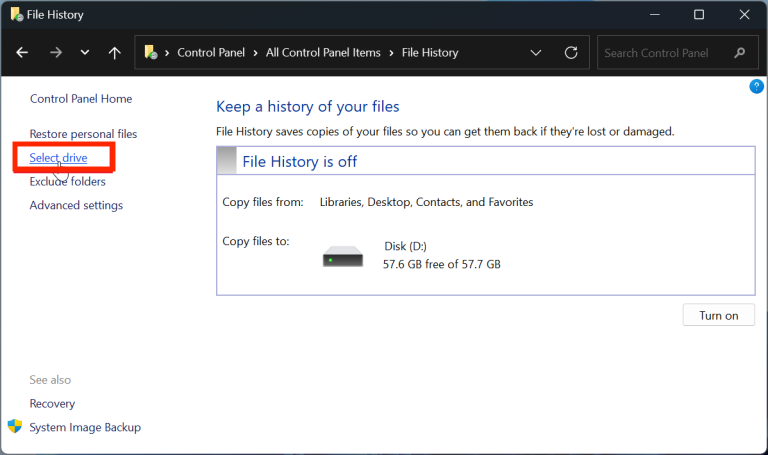Select Control Panel in the breadcrumb
The width and height of the screenshot is (768, 455).
[x=211, y=52]
